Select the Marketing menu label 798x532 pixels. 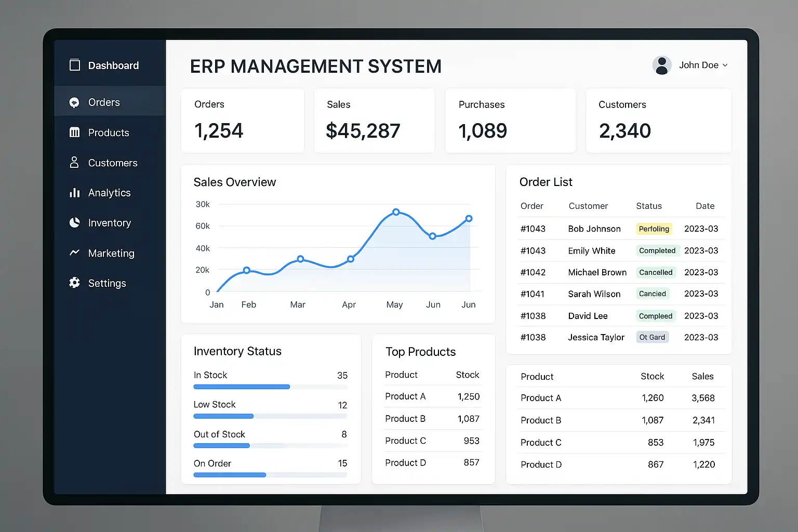pyautogui.click(x=111, y=253)
